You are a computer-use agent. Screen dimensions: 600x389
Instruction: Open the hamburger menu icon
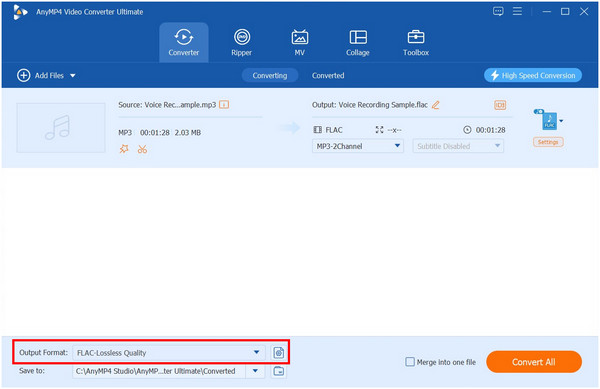(517, 11)
